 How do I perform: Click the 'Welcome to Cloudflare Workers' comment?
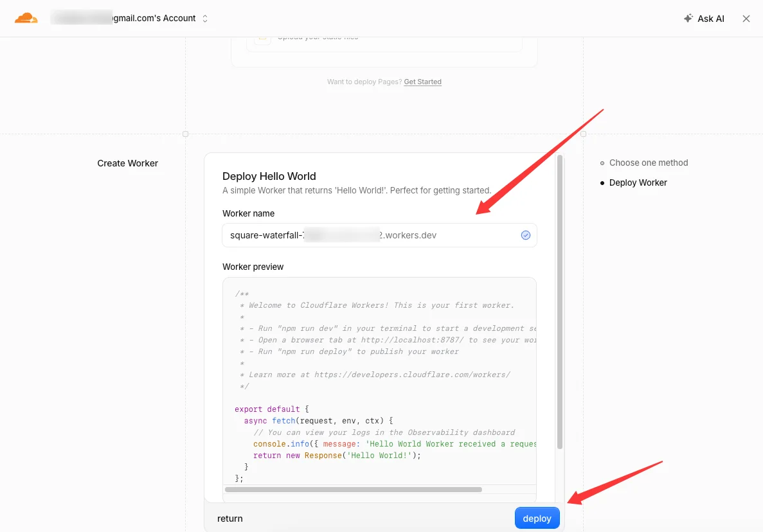point(377,305)
